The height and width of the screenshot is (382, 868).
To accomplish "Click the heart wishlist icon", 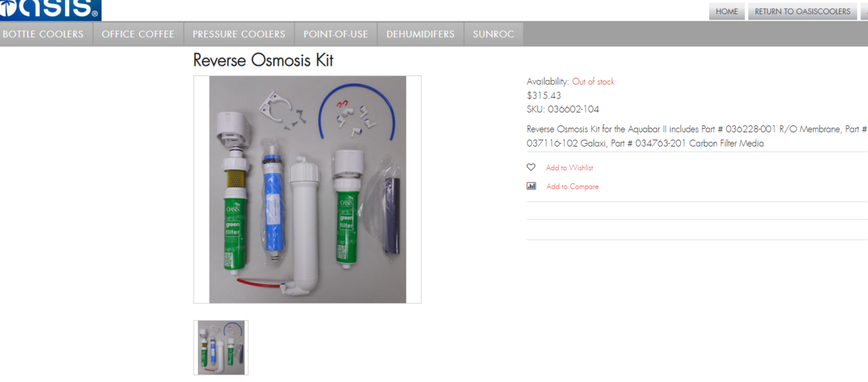I will (531, 168).
